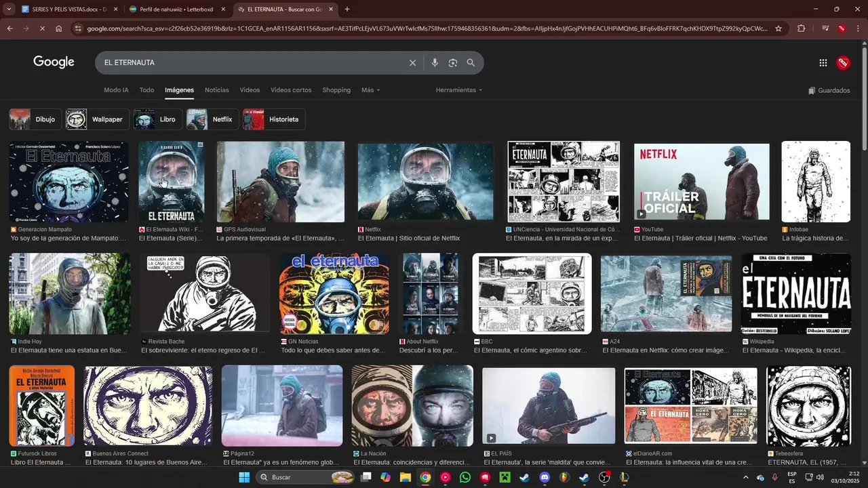Open BBC comic page image result
Viewport: 868px width, 488px height.
coord(532,294)
